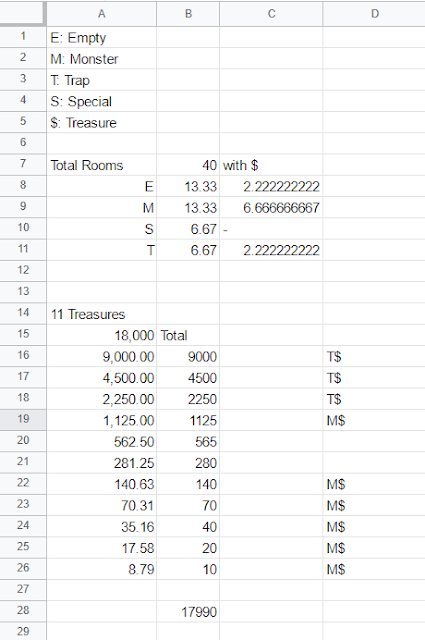
Task: Click cell 1125 in column B
Action: pyautogui.click(x=188, y=420)
